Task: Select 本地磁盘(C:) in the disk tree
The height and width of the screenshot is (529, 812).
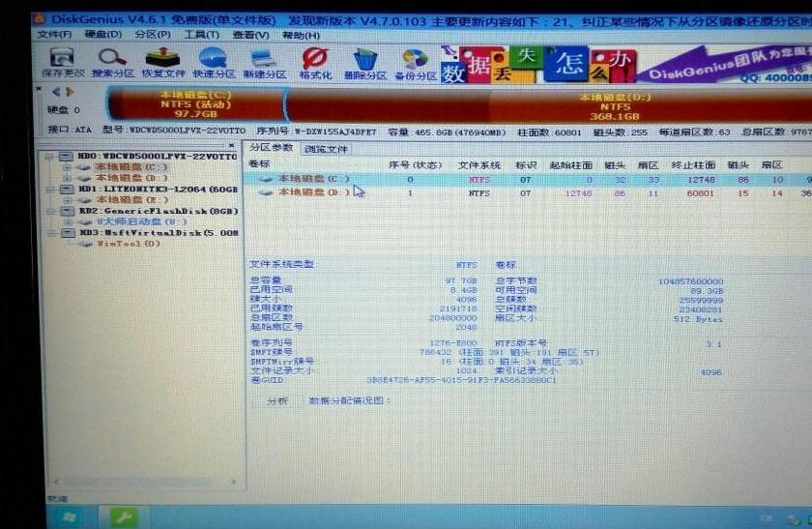Action: click(131, 167)
